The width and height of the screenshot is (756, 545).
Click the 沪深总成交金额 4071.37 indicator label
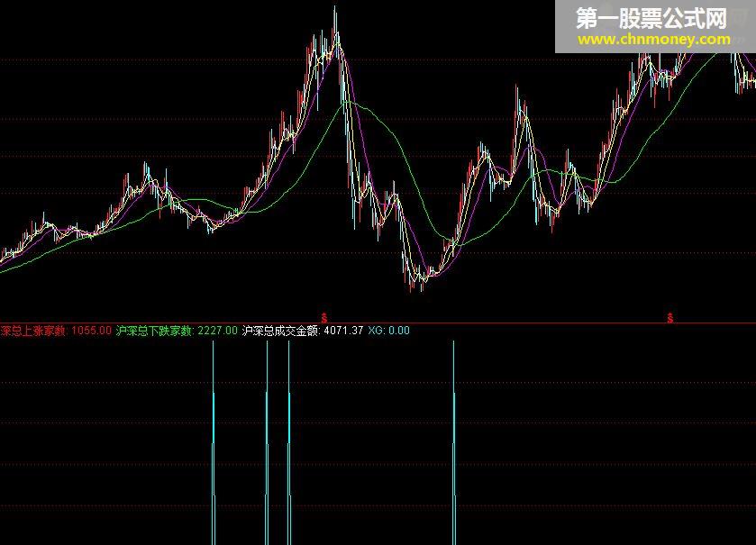coord(302,331)
